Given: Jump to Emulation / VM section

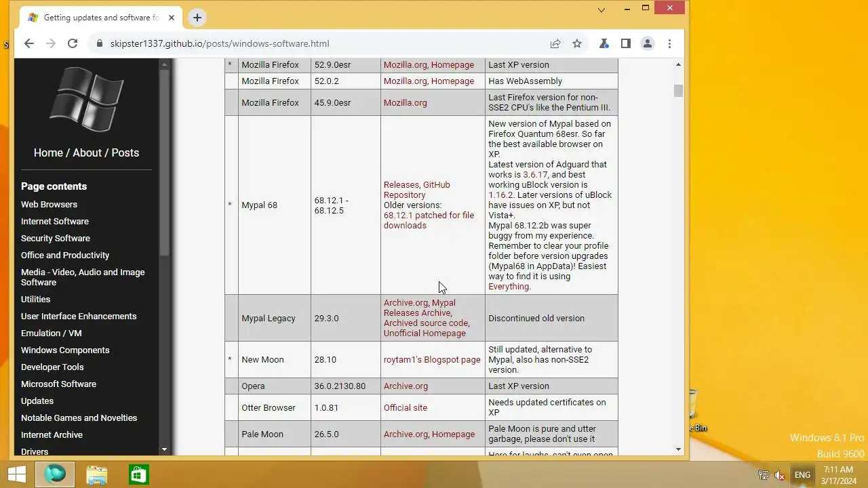Looking at the screenshot, I should (52, 333).
